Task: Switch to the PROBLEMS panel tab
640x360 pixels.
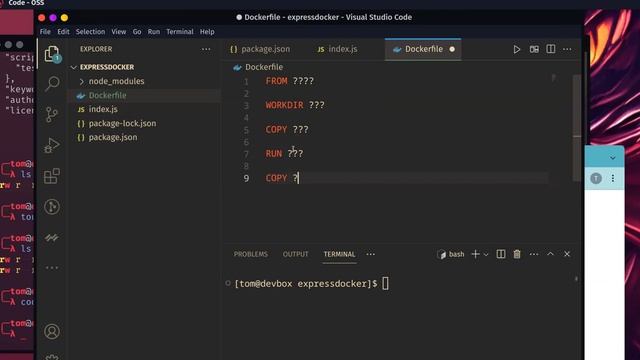Action: (251, 254)
